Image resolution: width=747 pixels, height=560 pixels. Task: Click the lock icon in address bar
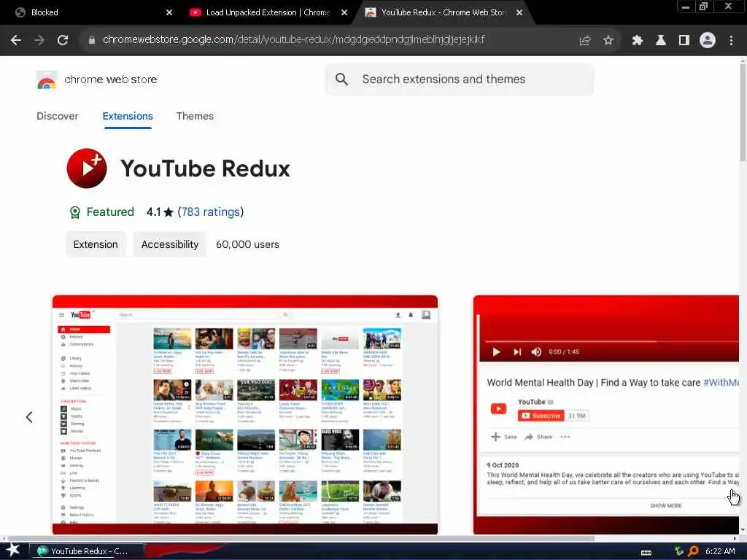(92, 40)
